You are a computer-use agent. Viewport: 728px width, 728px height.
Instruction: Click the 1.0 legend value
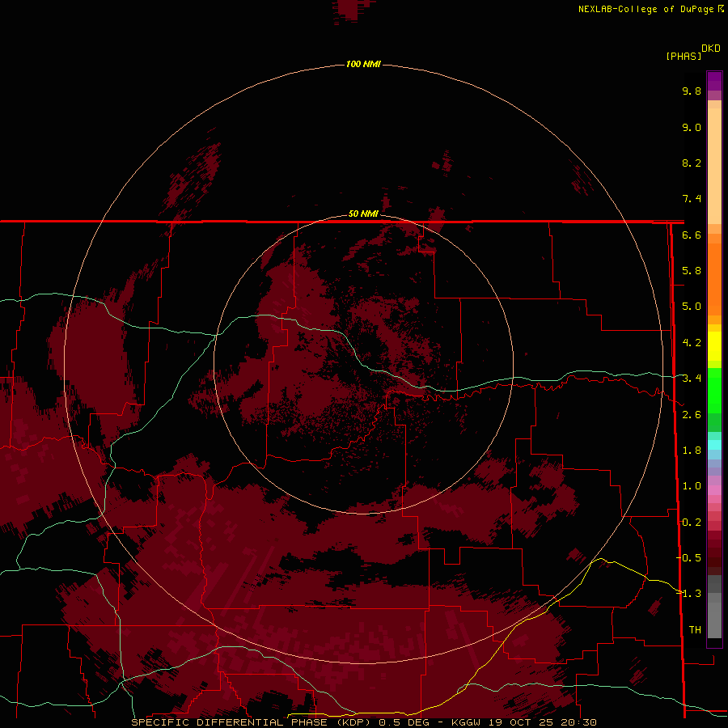click(x=692, y=486)
